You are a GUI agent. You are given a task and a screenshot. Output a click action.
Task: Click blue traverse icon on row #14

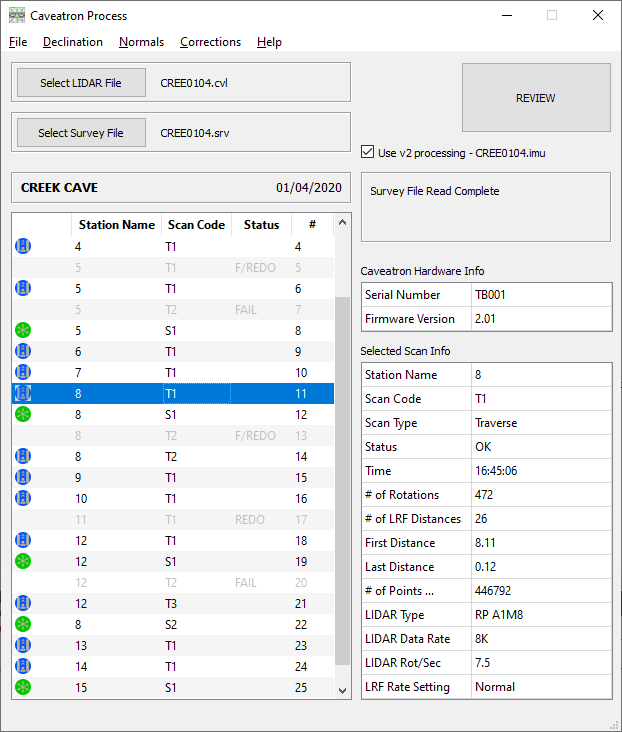[x=23, y=456]
